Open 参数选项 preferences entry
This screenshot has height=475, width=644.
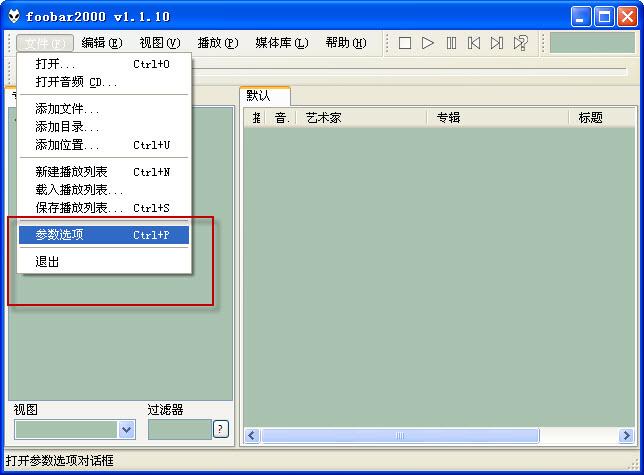(x=104, y=235)
